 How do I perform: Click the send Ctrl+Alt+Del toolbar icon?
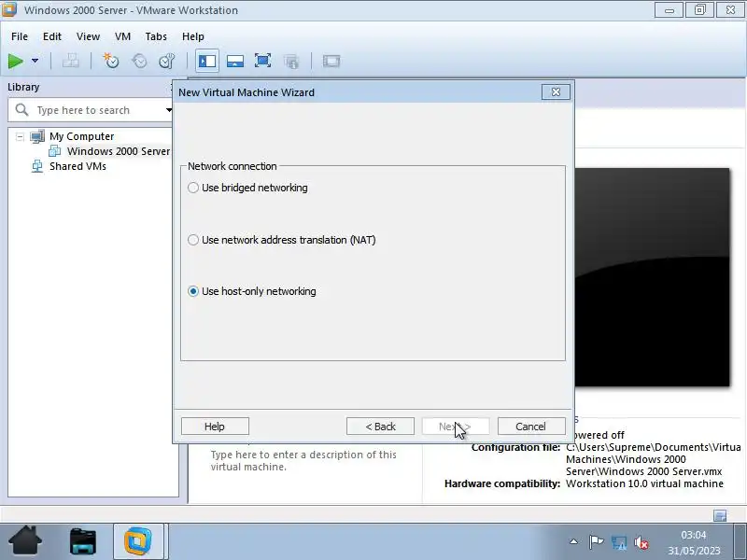click(x=71, y=61)
